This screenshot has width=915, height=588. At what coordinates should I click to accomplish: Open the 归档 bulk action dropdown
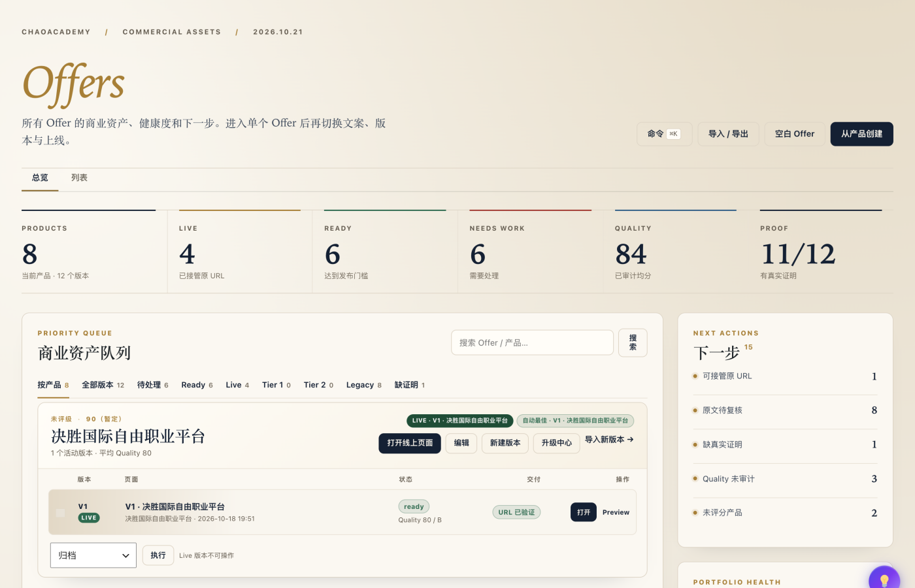[93, 555]
